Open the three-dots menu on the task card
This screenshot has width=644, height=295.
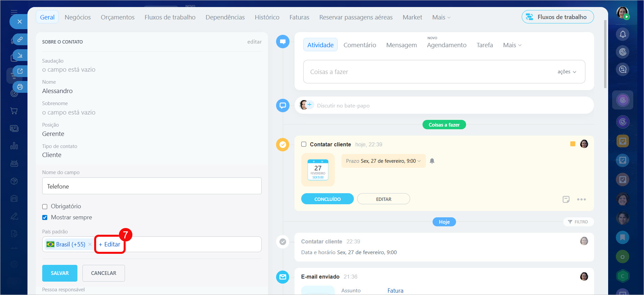click(x=581, y=199)
